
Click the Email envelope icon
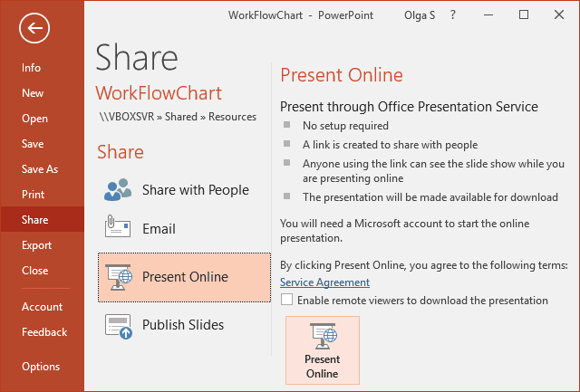(x=118, y=226)
